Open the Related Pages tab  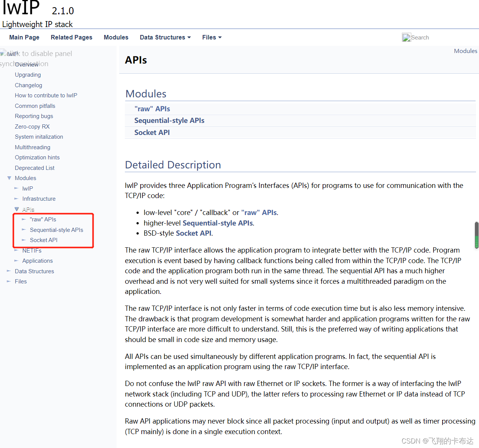(71, 38)
